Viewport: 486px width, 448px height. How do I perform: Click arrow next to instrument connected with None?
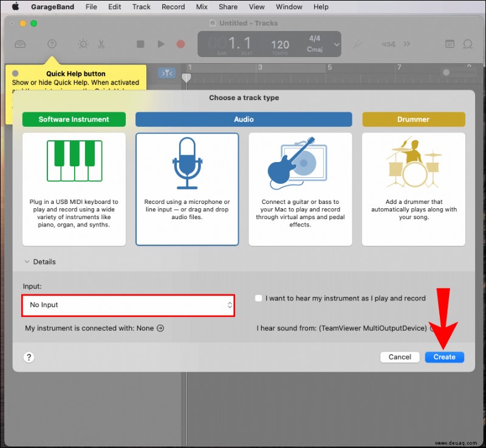pyautogui.click(x=160, y=328)
